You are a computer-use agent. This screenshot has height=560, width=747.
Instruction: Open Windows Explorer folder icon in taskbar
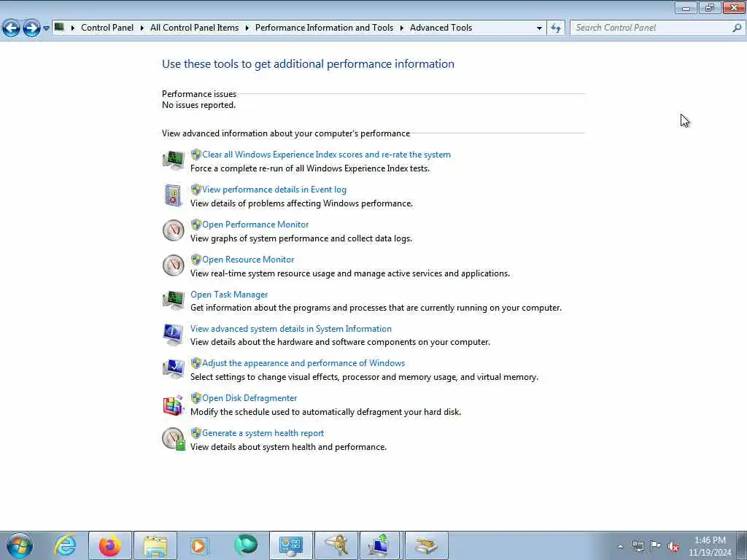click(x=155, y=545)
